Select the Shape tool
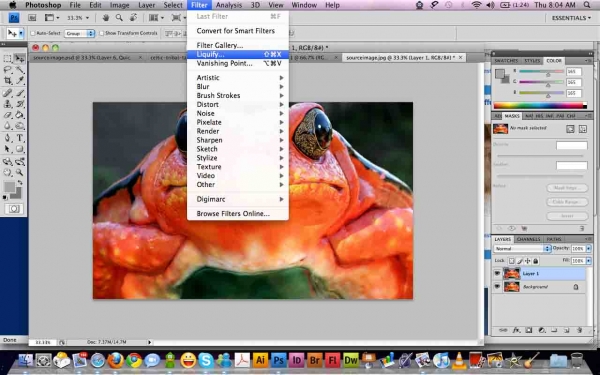 click(20, 149)
